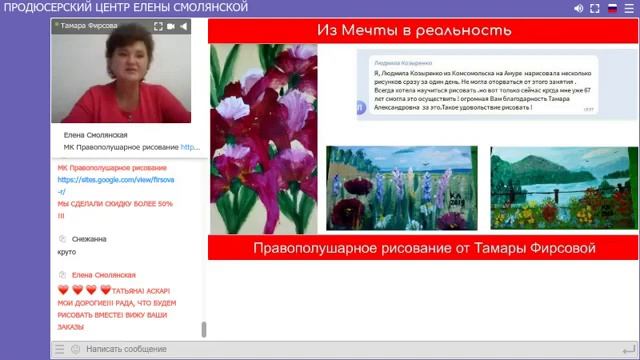This screenshot has height=360, width=640.
Task: Toggle fullscreen mode in top bar
Action: click(595, 8)
